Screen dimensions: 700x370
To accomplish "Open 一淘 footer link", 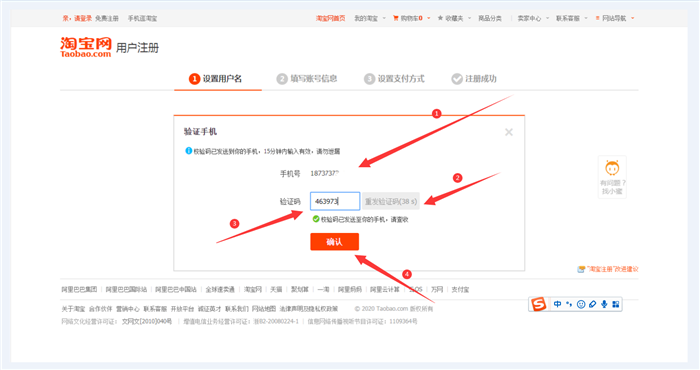I will pyautogui.click(x=324, y=290).
